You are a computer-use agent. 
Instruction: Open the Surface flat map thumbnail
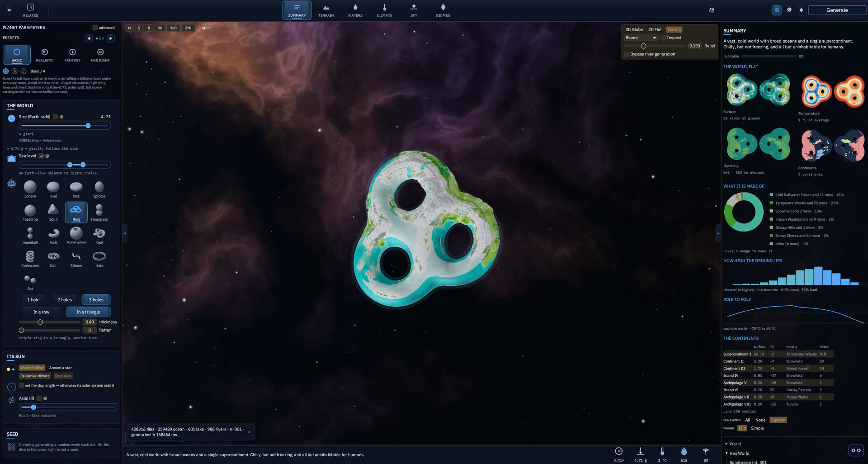(x=758, y=90)
